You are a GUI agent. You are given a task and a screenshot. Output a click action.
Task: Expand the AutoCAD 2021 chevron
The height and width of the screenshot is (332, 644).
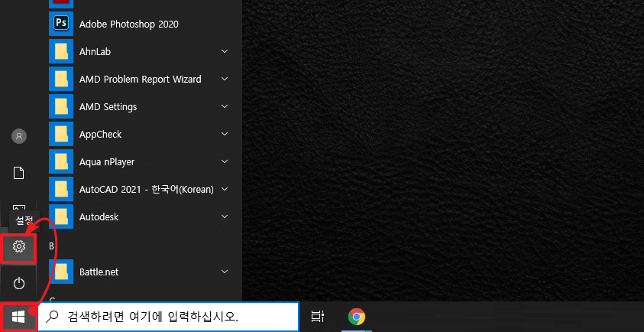tap(225, 189)
